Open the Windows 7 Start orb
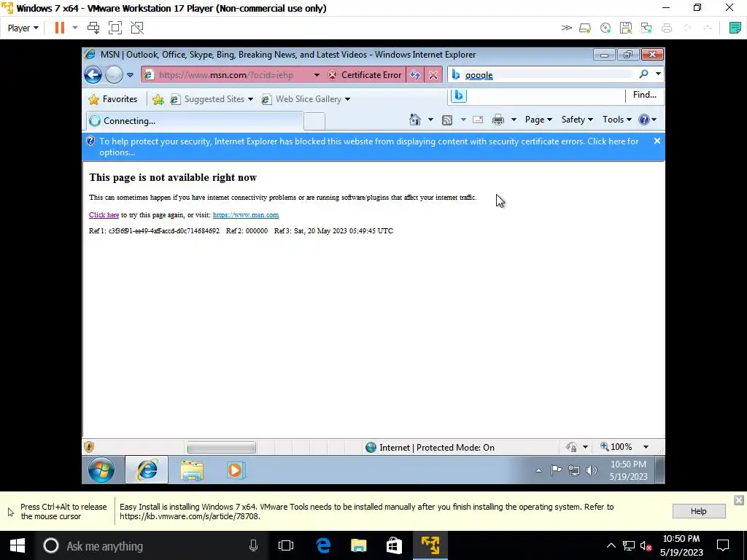The width and height of the screenshot is (747, 560). pos(101,470)
